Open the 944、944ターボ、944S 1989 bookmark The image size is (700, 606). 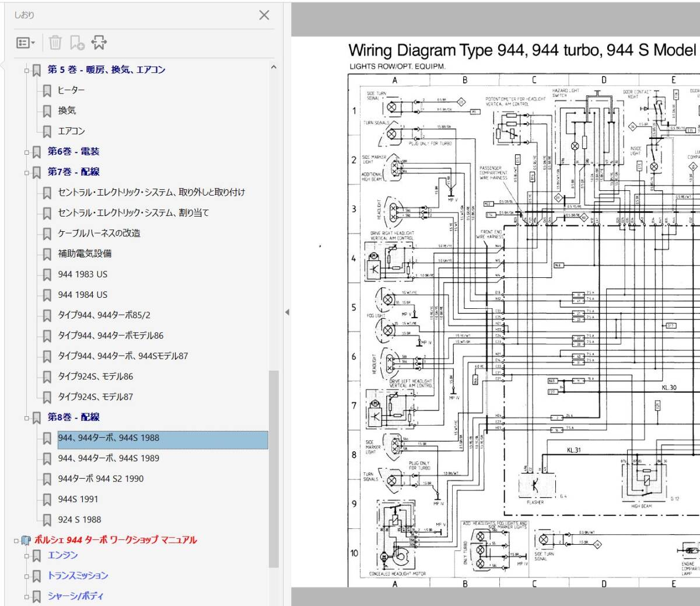point(108,458)
